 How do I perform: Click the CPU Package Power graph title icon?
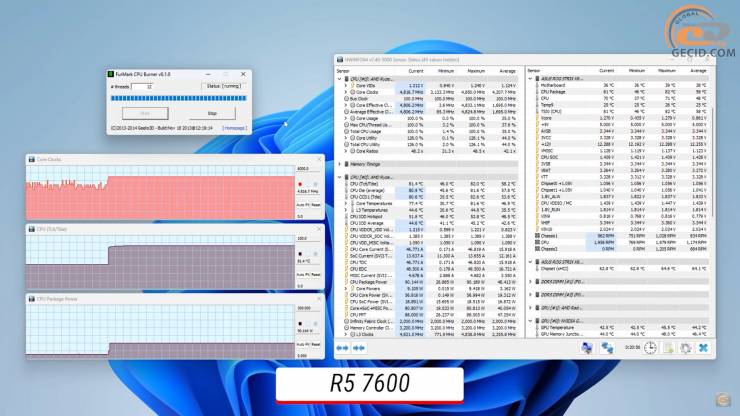[x=32, y=299]
